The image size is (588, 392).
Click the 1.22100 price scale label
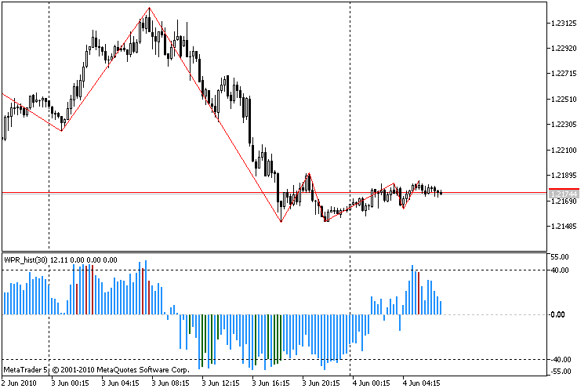pyautogui.click(x=564, y=150)
